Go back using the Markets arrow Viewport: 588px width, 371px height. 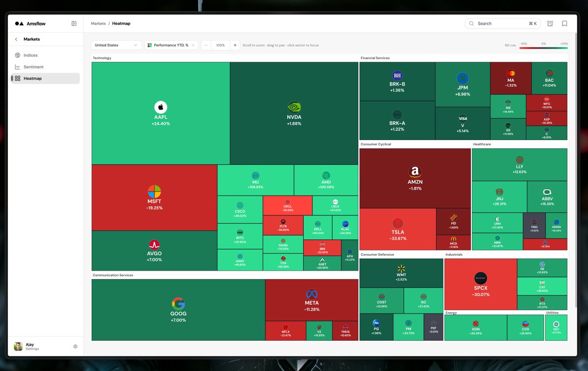pos(16,39)
